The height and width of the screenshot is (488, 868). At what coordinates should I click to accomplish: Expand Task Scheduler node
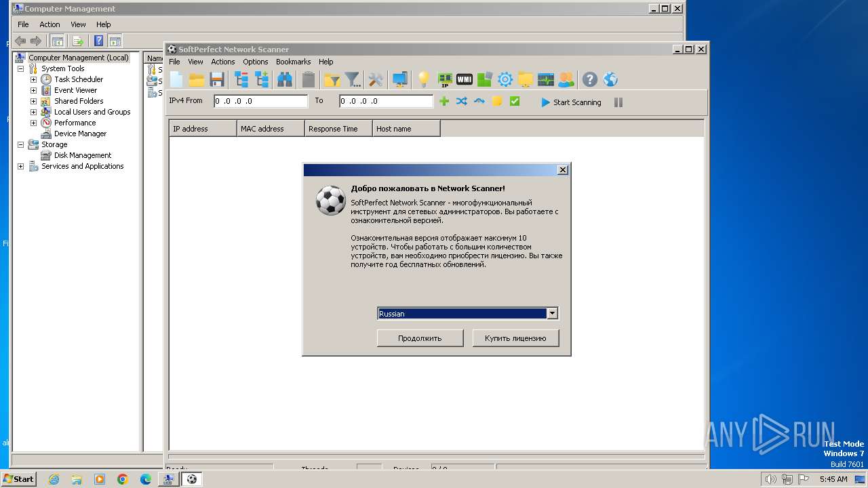33,79
